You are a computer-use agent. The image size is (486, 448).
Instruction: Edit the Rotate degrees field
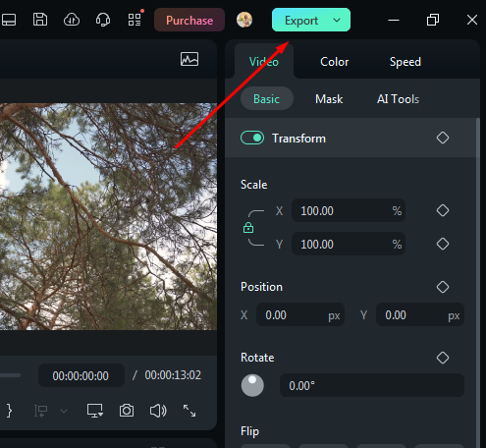(x=372, y=385)
